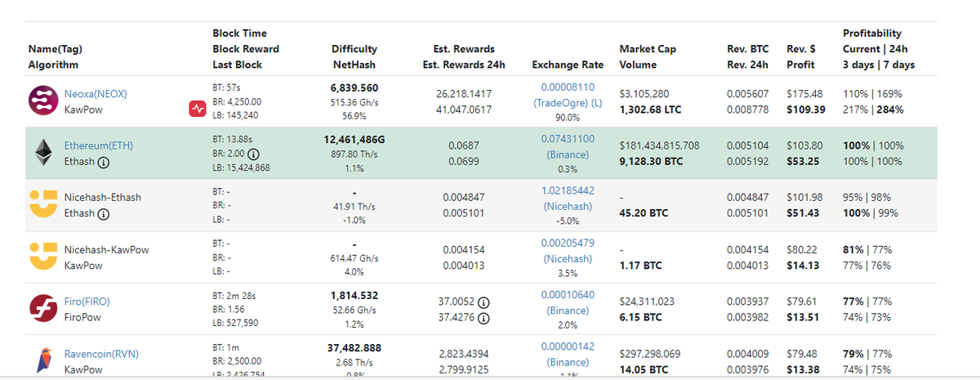Viewport: 980px width, 380px height.
Task: Click exchange rate 0.00205479
Action: pos(568,243)
